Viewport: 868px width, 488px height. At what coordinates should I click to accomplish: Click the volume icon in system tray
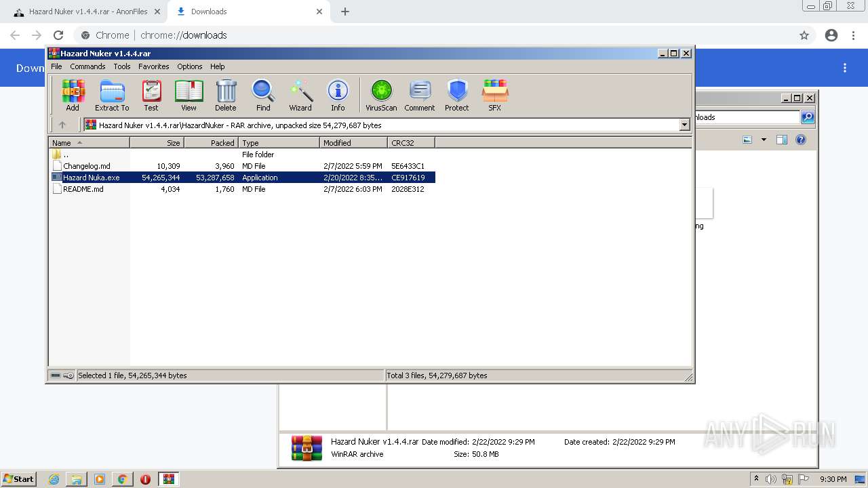click(771, 479)
